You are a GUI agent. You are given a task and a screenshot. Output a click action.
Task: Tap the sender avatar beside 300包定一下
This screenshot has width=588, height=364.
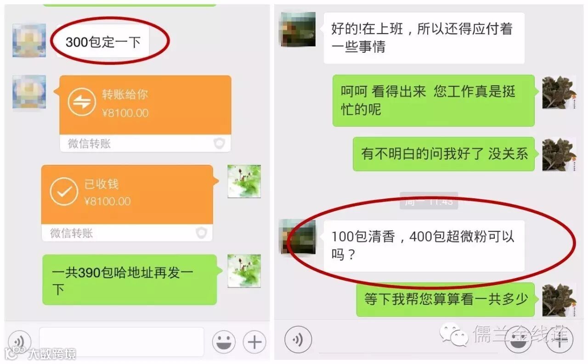click(x=29, y=41)
